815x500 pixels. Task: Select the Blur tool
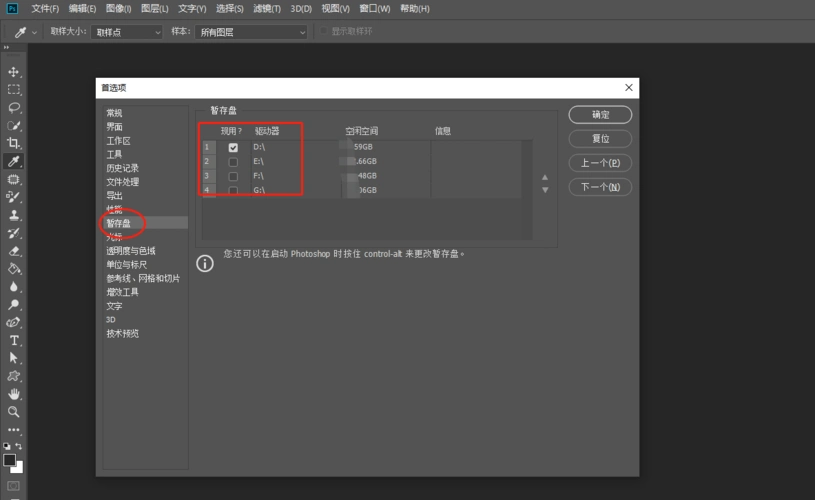[x=14, y=287]
